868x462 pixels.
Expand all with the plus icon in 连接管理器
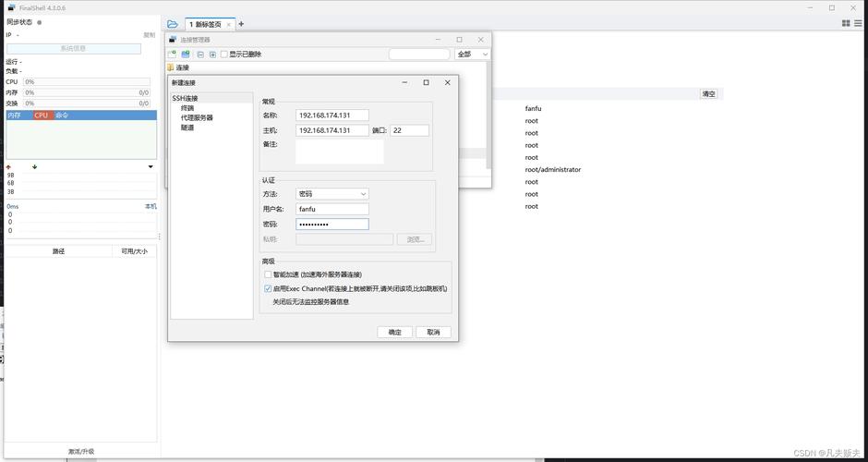point(212,55)
